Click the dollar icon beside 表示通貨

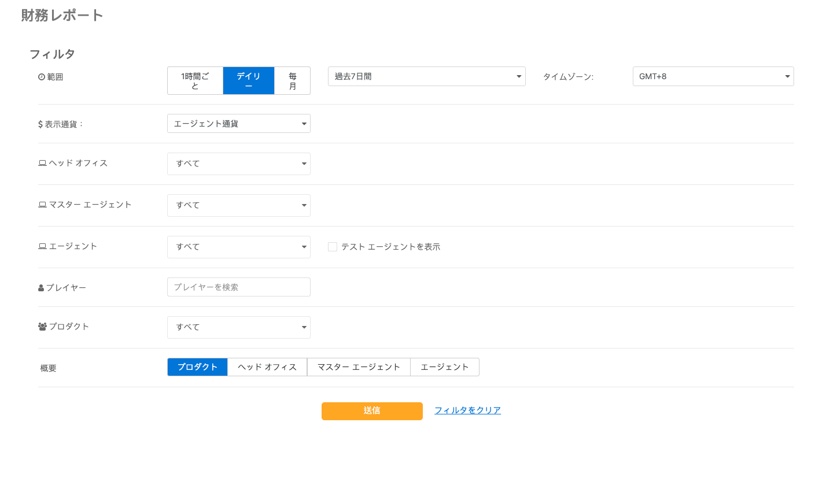coord(40,124)
